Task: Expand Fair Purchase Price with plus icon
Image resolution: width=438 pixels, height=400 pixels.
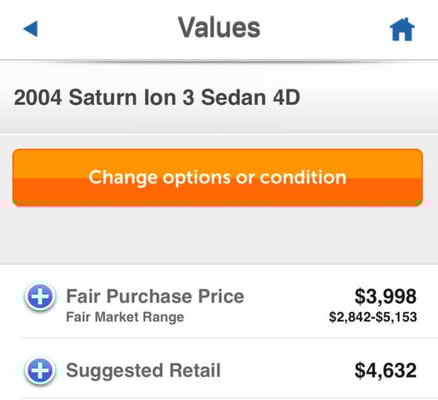Action: pyautogui.click(x=40, y=296)
